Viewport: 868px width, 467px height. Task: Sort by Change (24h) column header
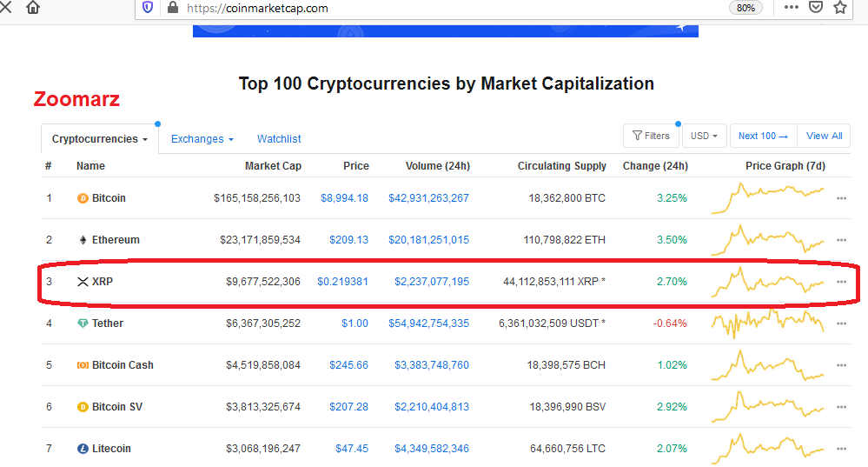click(655, 166)
